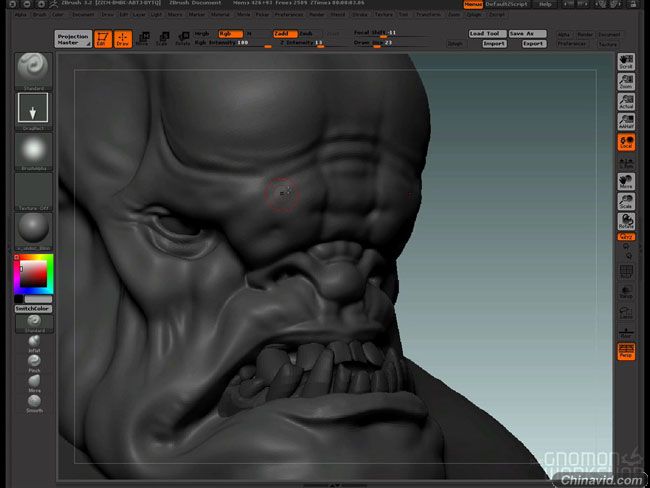The image size is (650, 488).
Task: Open the Standard brush selector thumbnail
Action: (34, 67)
